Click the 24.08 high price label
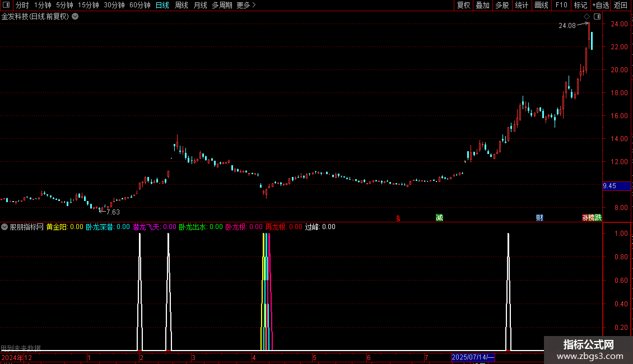This screenshot has width=633, height=364. (x=567, y=25)
